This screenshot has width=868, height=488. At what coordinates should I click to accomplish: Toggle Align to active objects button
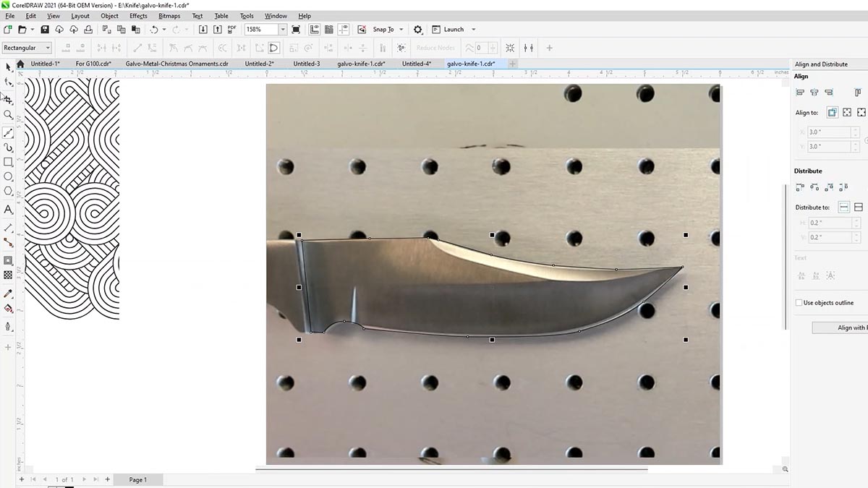[x=832, y=113]
